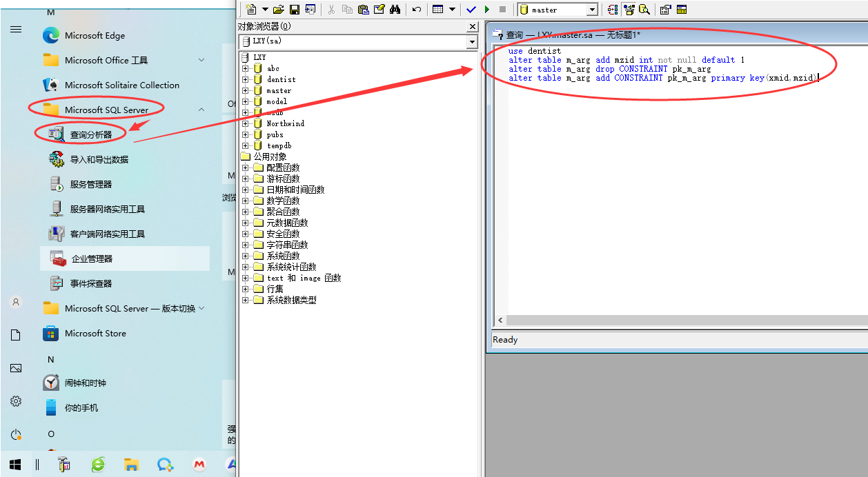
Task: Expand the tempdb database node
Action: tap(245, 145)
